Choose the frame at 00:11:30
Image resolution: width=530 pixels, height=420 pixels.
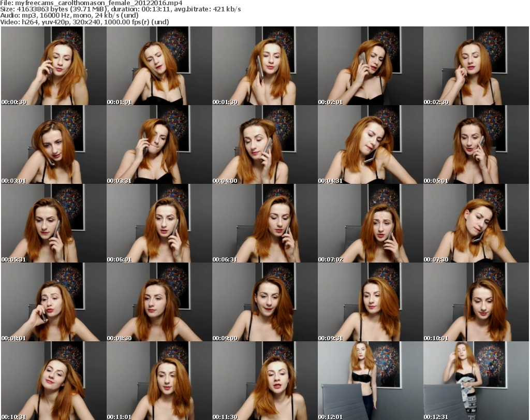click(x=264, y=381)
